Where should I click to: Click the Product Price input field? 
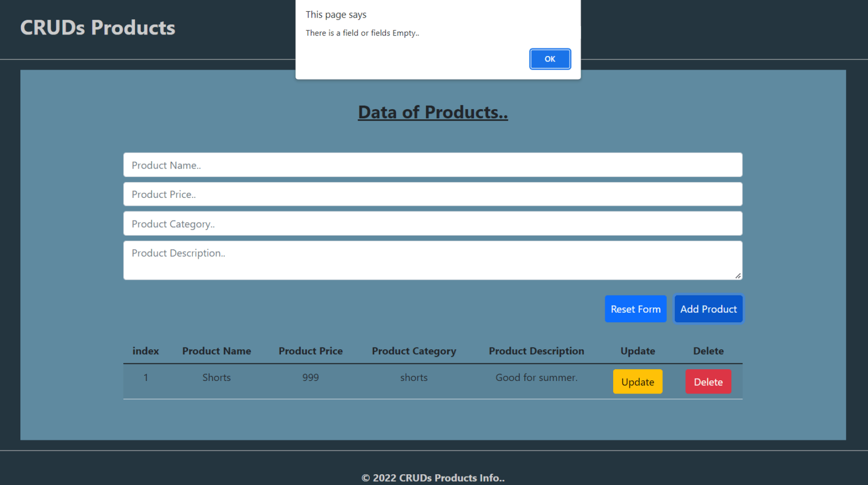(x=433, y=194)
